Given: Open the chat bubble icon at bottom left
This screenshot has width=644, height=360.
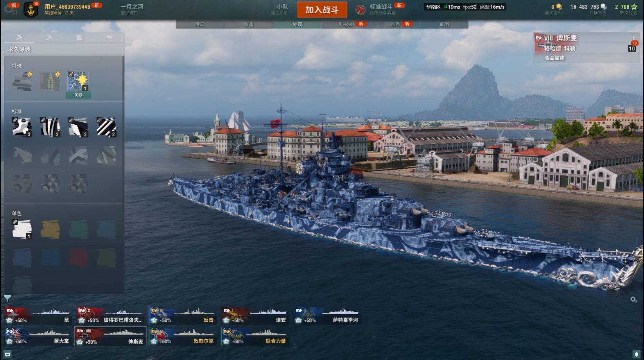Looking at the screenshot, I should (x=7, y=354).
